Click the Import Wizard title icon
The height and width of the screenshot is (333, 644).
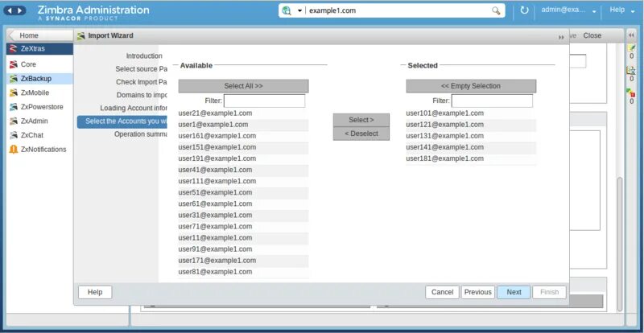[x=81, y=35]
